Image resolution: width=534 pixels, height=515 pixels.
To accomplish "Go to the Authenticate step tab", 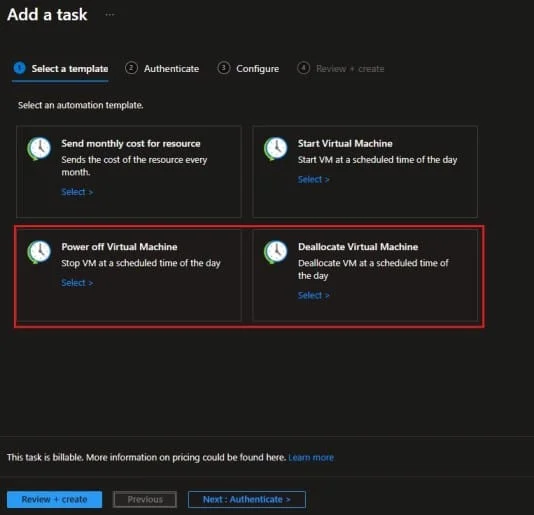I will (162, 69).
